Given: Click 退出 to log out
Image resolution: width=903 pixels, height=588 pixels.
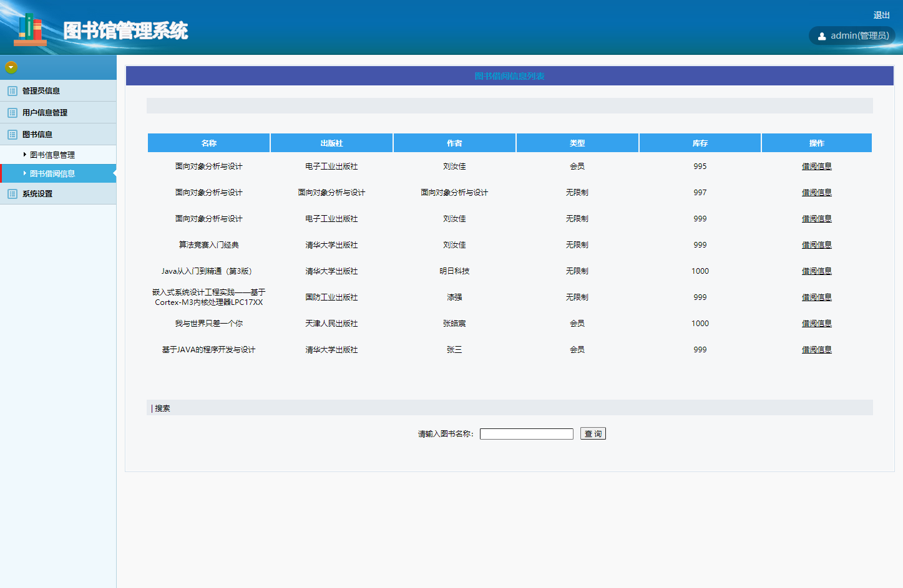Looking at the screenshot, I should coord(881,15).
